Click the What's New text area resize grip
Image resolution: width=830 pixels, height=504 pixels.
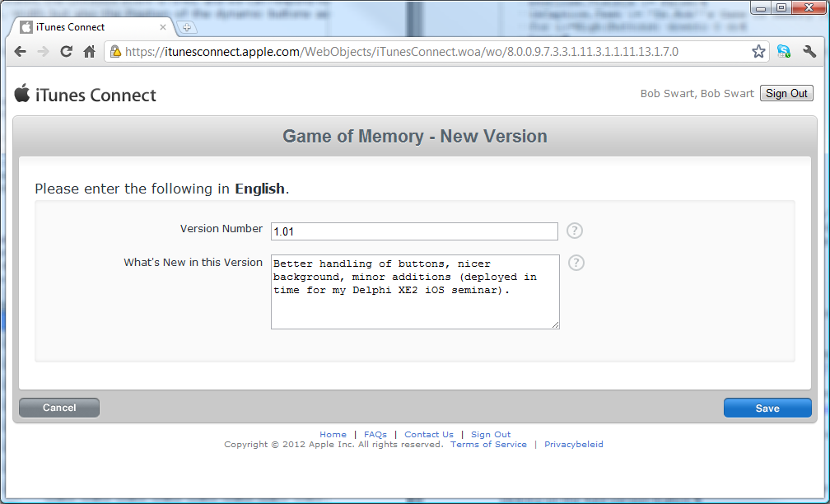(x=555, y=324)
